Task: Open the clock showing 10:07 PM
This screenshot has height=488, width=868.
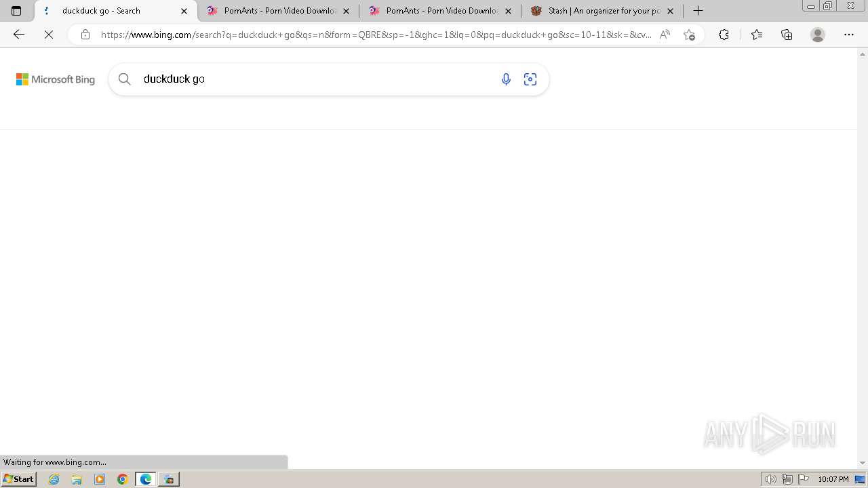Action: coord(833,479)
